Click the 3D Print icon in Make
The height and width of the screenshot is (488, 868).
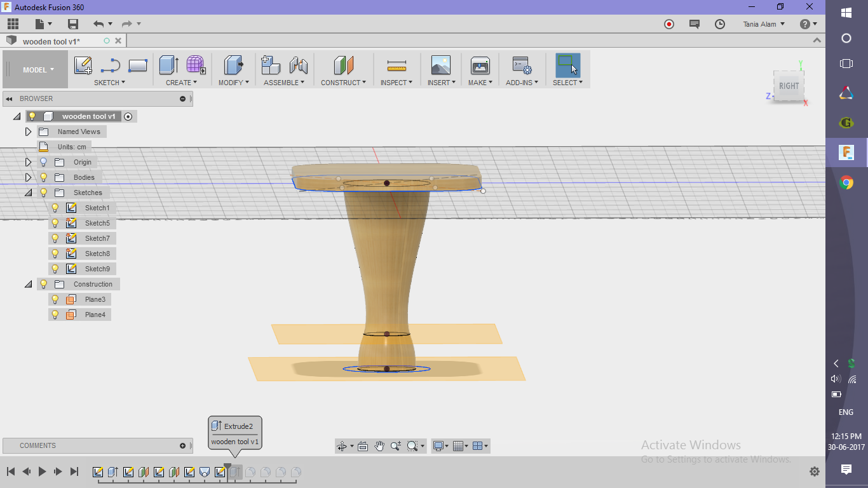click(x=480, y=65)
